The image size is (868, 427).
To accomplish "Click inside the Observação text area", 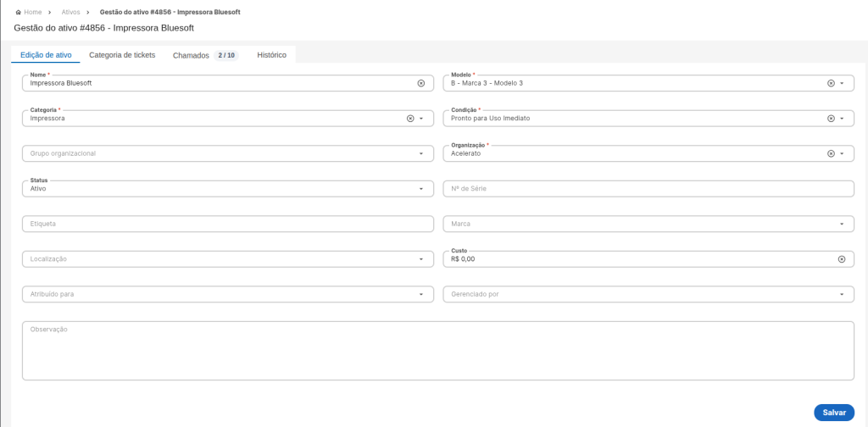I will [438, 351].
